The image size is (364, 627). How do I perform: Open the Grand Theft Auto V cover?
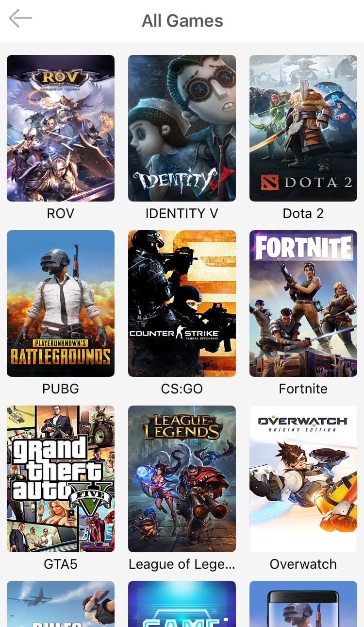click(61, 479)
